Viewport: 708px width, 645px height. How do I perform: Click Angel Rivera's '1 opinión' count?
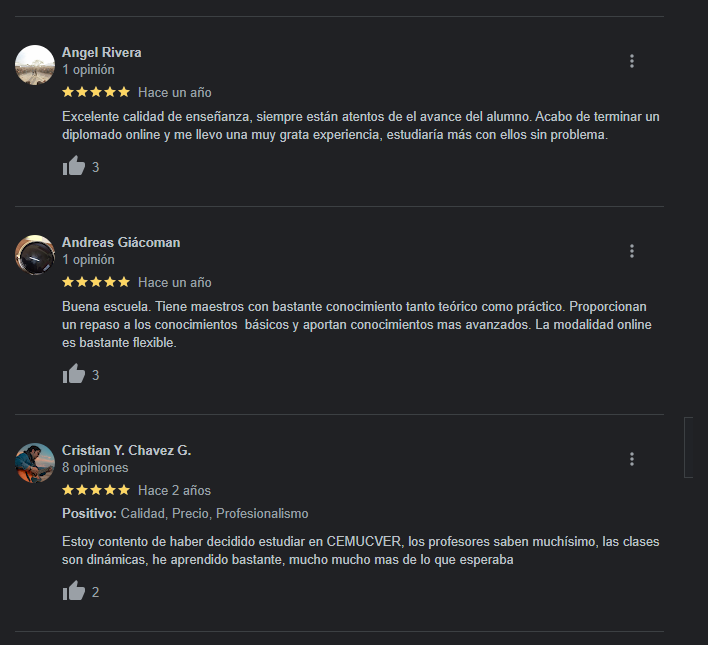point(88,70)
